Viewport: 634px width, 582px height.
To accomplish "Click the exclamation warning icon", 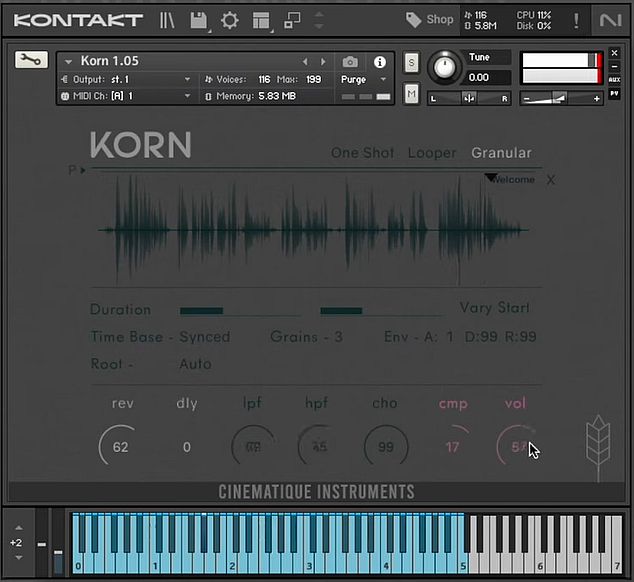I will point(576,20).
